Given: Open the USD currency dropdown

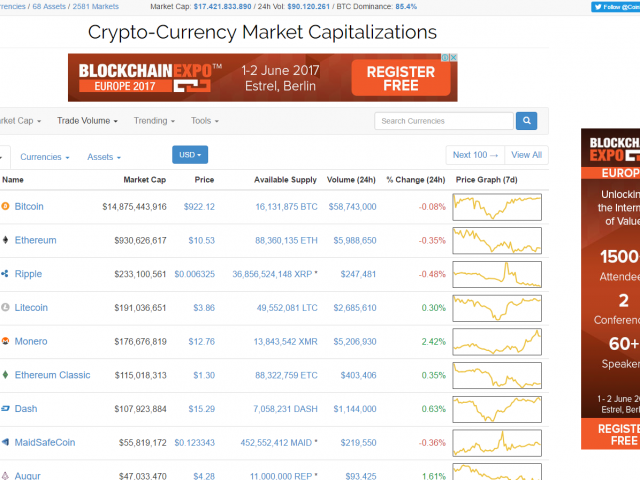Looking at the screenshot, I should click(x=190, y=155).
